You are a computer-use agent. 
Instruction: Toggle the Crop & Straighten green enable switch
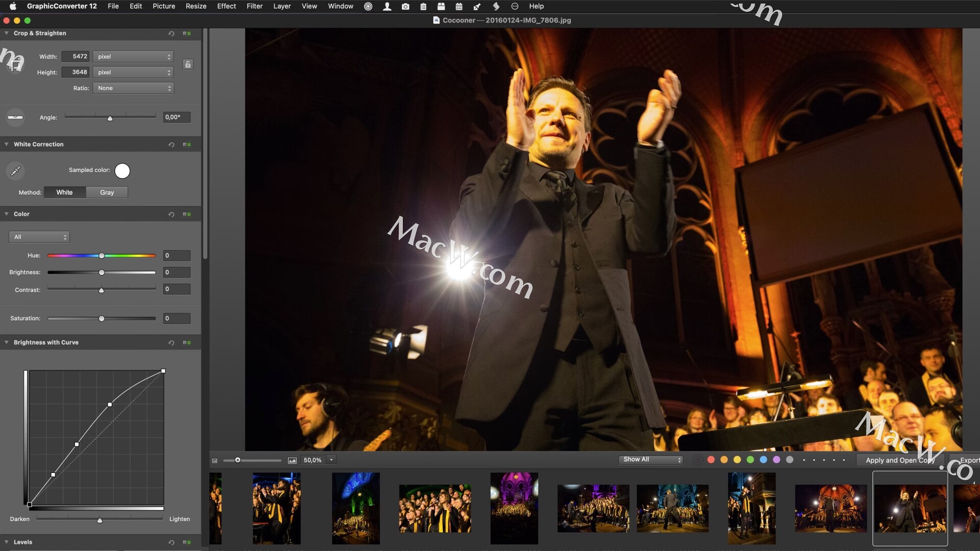tap(187, 34)
